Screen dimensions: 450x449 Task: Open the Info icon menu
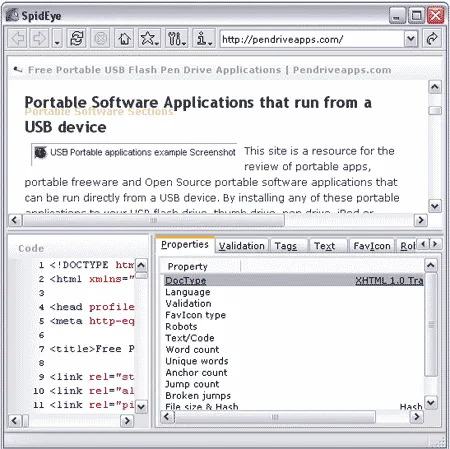pyautogui.click(x=203, y=39)
